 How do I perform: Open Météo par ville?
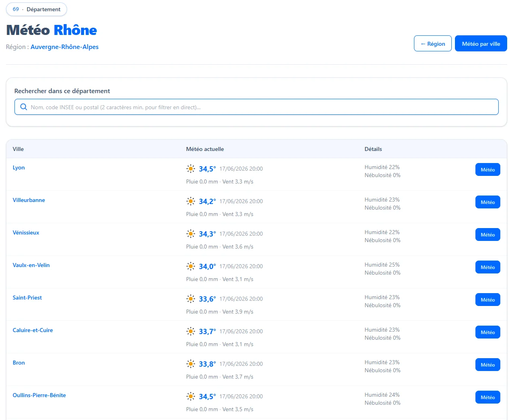pyautogui.click(x=481, y=43)
